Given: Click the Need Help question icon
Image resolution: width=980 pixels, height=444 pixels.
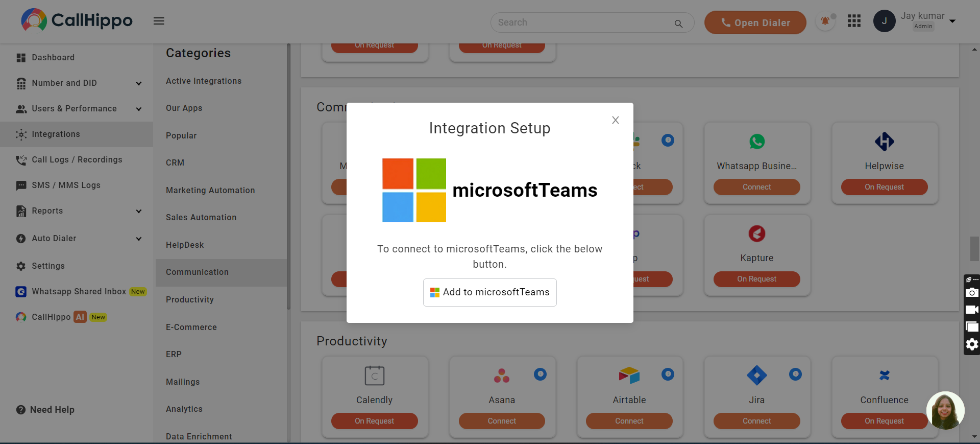Looking at the screenshot, I should 21,410.
